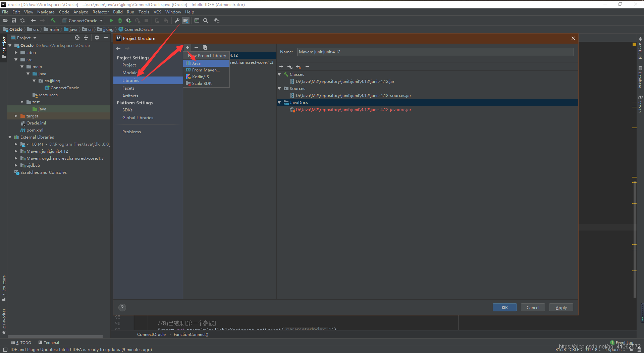644x353 pixels.
Task: Select Java in New Project Library popup
Action: (206, 63)
